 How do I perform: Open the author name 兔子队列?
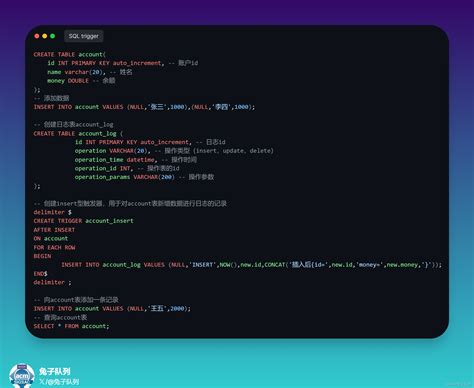[55, 371]
